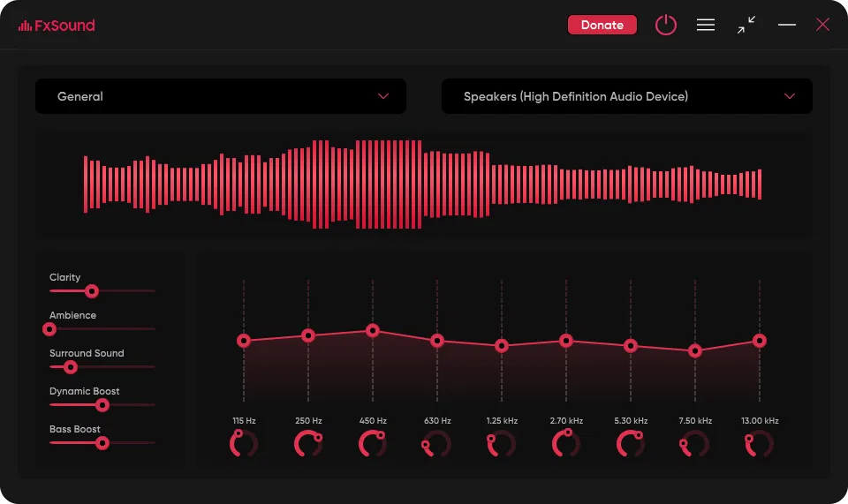
Task: Click the Bass Boost slider handle
Action: (102, 443)
